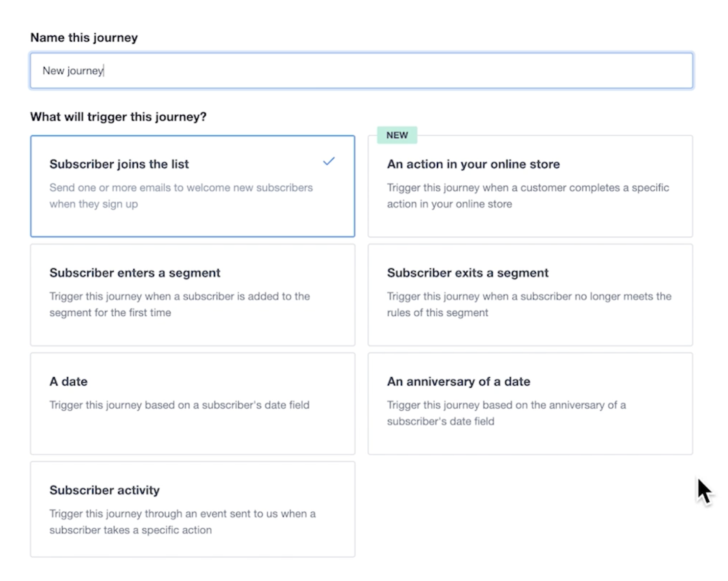
Task: Click the "customer completes a specific action" description
Action: point(528,196)
